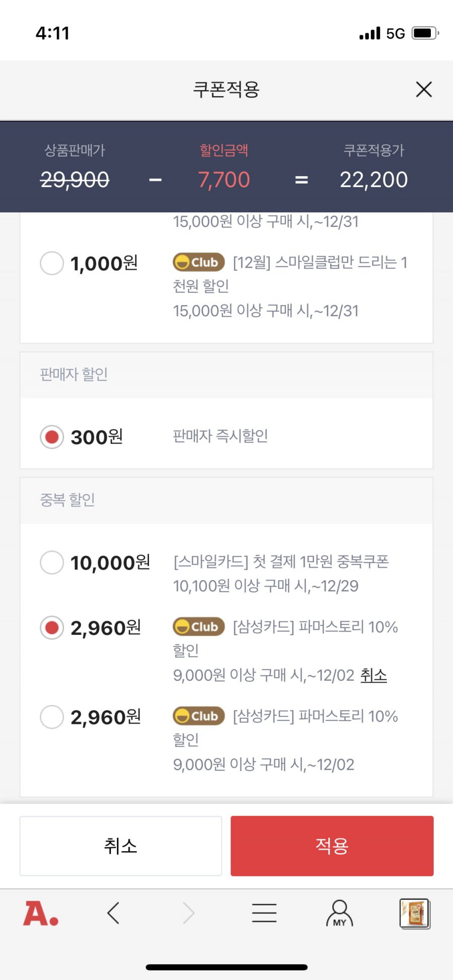The height and width of the screenshot is (980, 453).
Task: Tap the Club badge on the selected 2,960원 coupon
Action: click(198, 627)
